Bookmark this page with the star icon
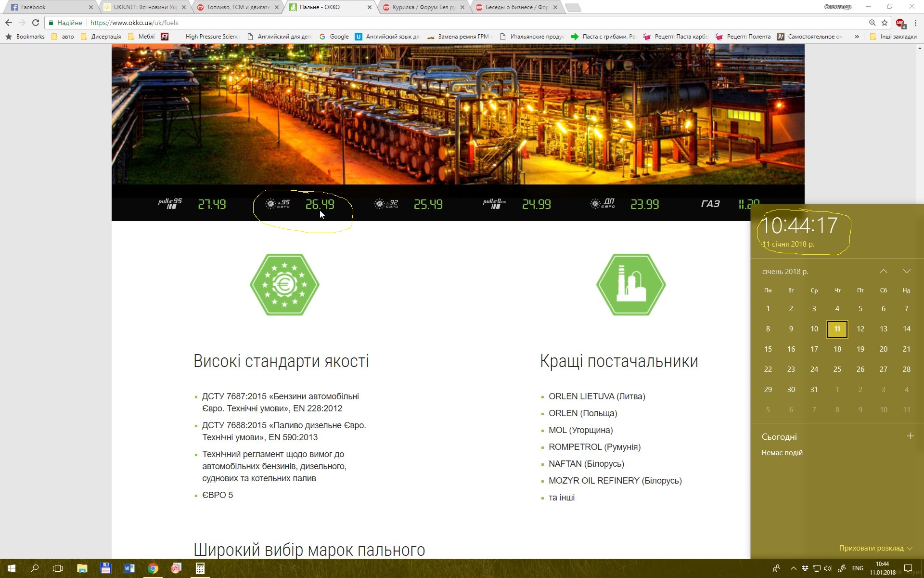The width and height of the screenshot is (924, 578). [885, 23]
